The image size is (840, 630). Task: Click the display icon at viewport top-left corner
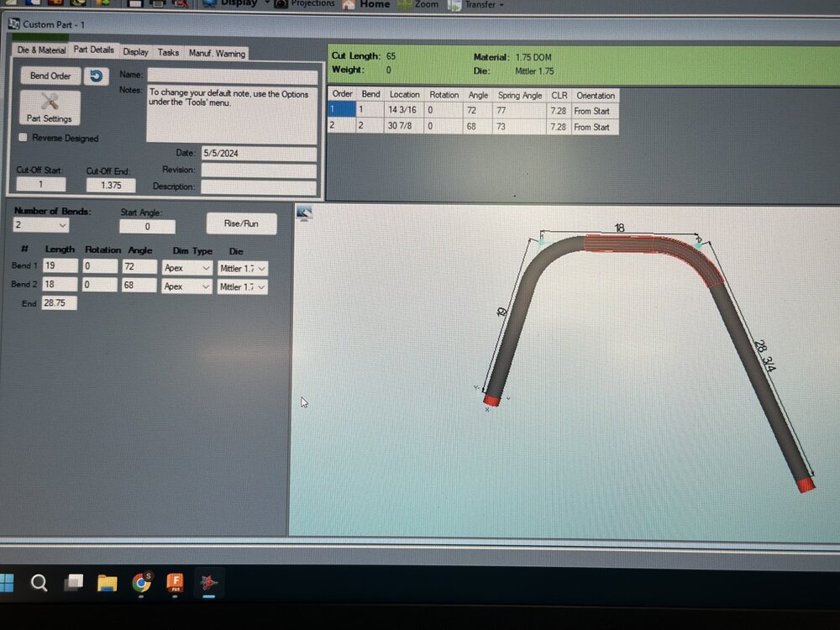click(x=304, y=213)
